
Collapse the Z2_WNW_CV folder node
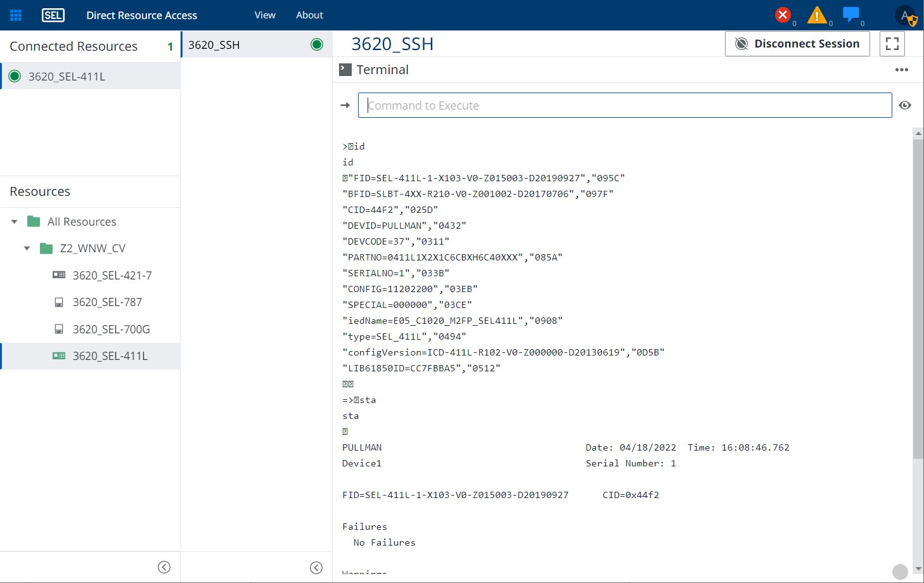27,248
